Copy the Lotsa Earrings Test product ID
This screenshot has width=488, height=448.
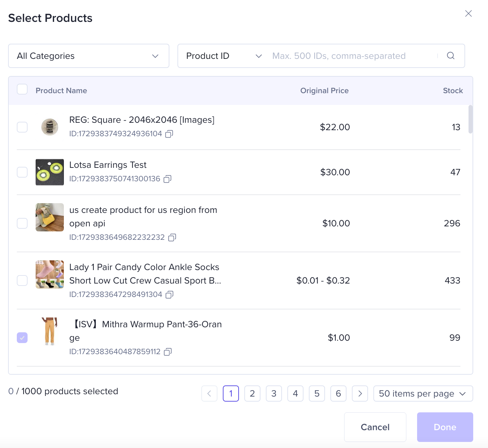[167, 179]
